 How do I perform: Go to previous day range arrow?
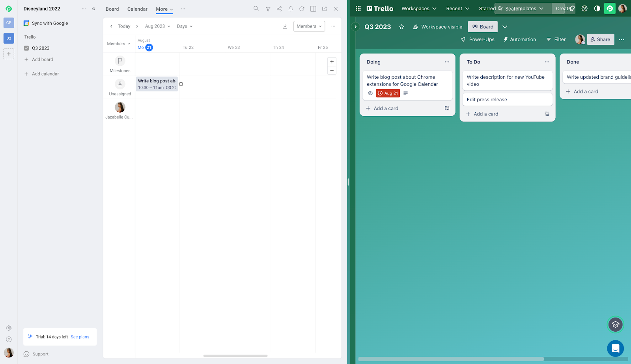click(x=111, y=26)
